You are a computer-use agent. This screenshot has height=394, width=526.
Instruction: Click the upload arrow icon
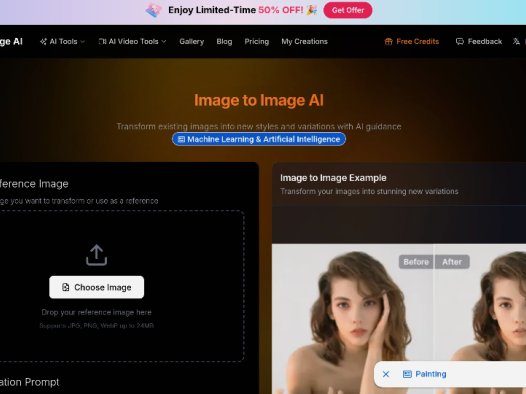96,255
